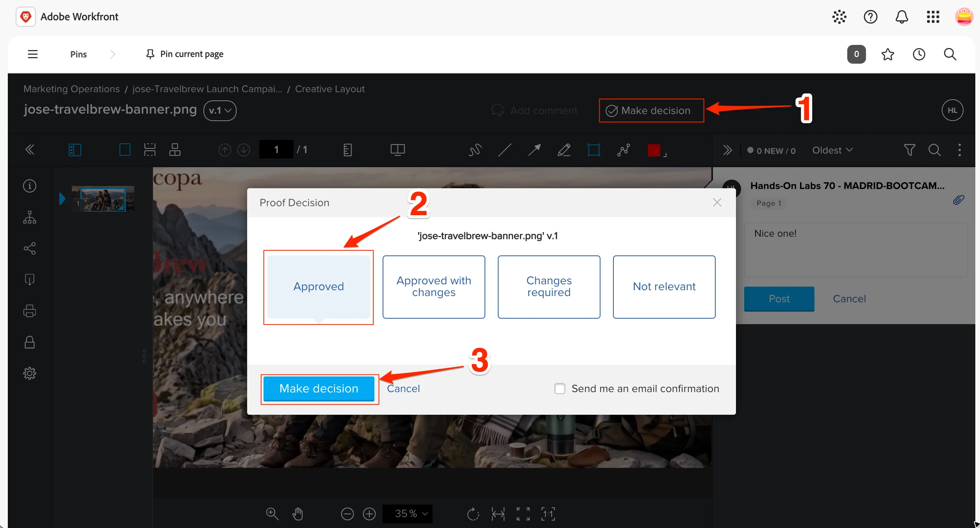The height and width of the screenshot is (528, 980).
Task: Choose the Changes required decision
Action: point(549,287)
